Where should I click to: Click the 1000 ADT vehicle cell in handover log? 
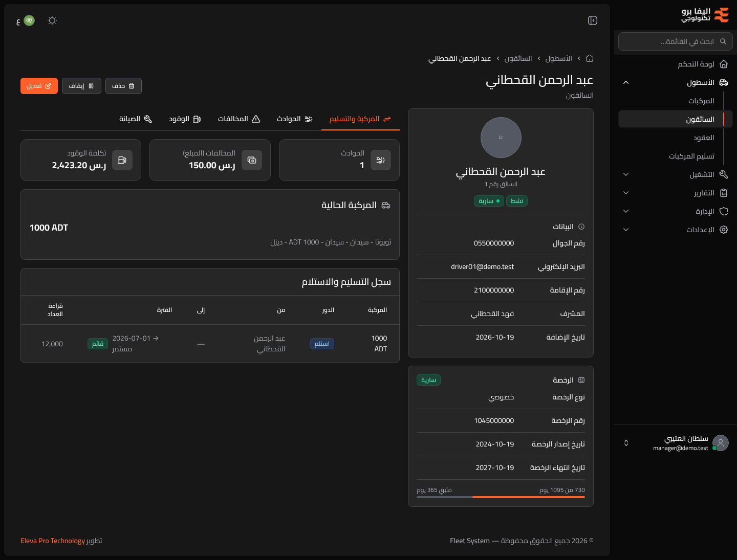379,344
